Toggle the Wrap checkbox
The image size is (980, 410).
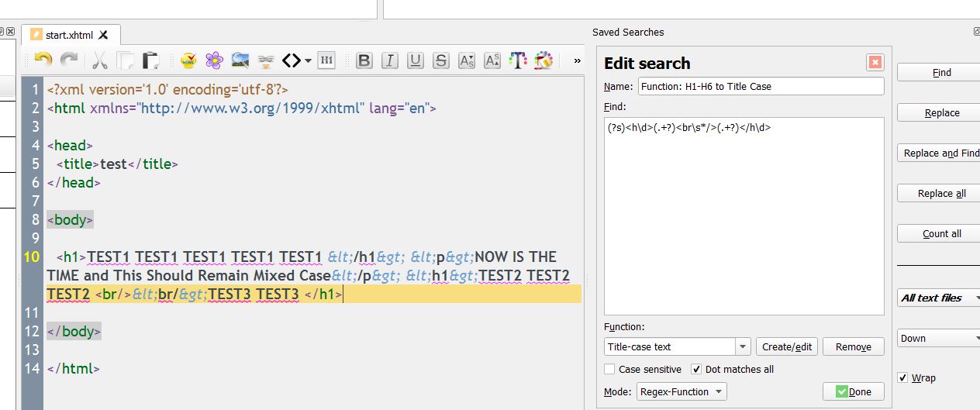902,378
